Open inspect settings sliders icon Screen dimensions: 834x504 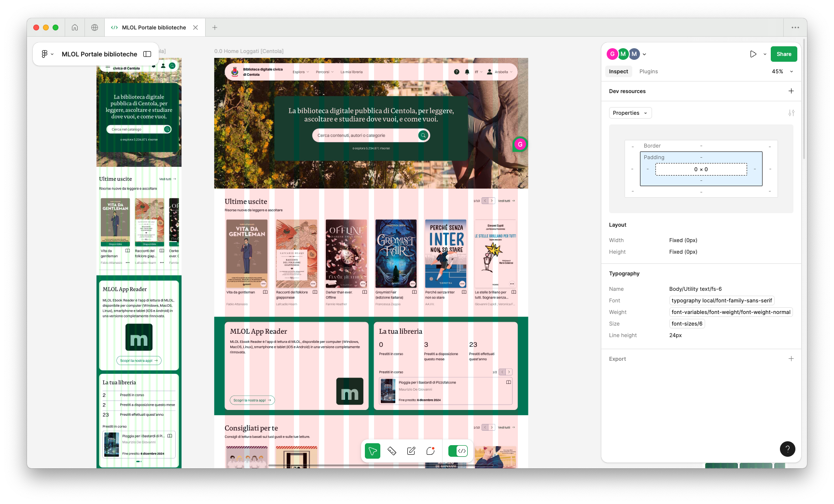[791, 113]
